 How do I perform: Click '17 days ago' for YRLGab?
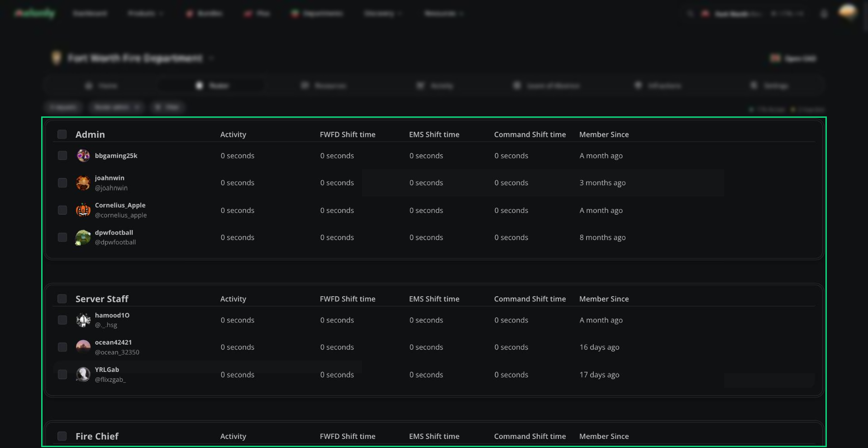click(x=600, y=375)
